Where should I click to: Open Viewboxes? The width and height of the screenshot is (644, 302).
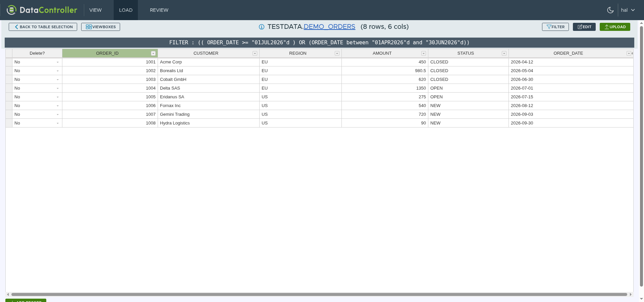(x=101, y=27)
